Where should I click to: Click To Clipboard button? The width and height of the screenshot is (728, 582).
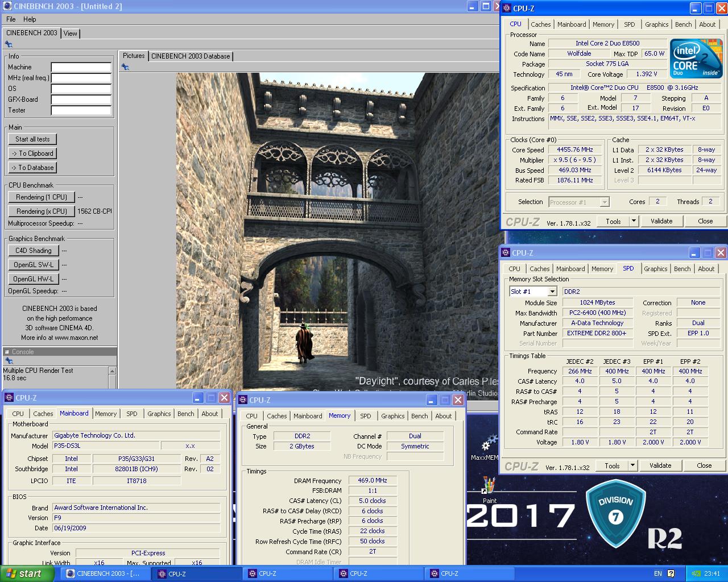coord(32,153)
